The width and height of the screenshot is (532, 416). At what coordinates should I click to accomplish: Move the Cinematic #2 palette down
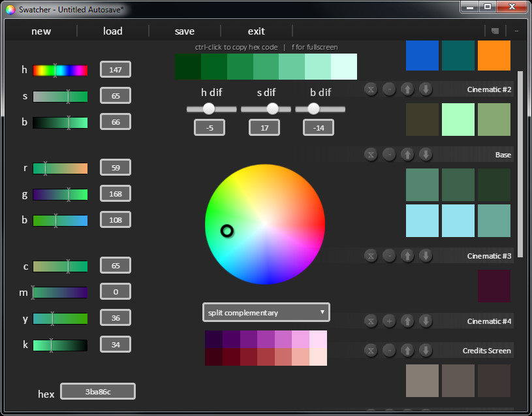426,89
